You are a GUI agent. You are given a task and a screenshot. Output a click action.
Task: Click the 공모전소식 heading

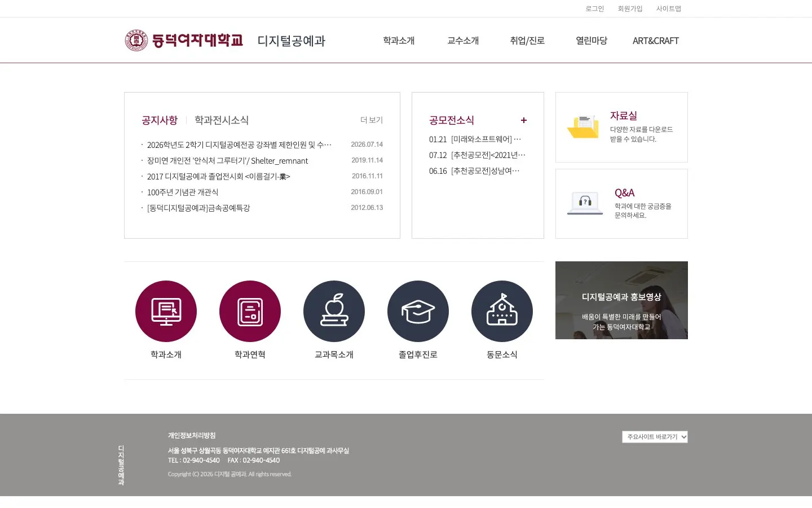click(451, 120)
